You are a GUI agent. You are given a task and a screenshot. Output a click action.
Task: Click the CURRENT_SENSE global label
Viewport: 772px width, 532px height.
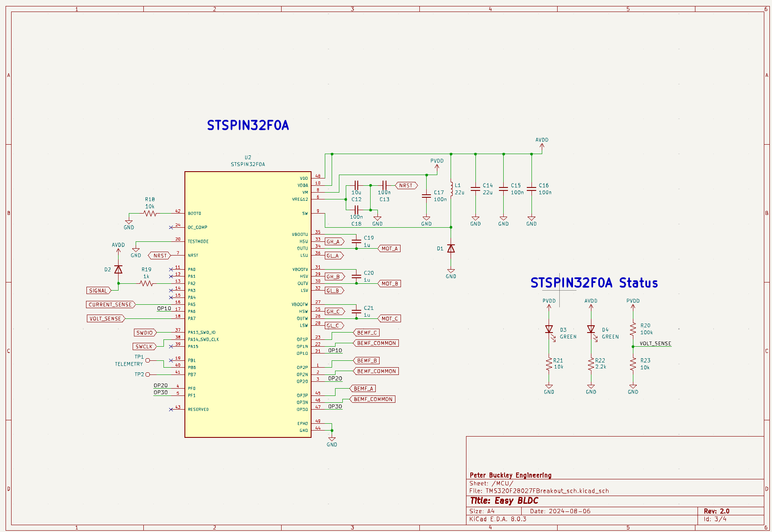point(111,304)
